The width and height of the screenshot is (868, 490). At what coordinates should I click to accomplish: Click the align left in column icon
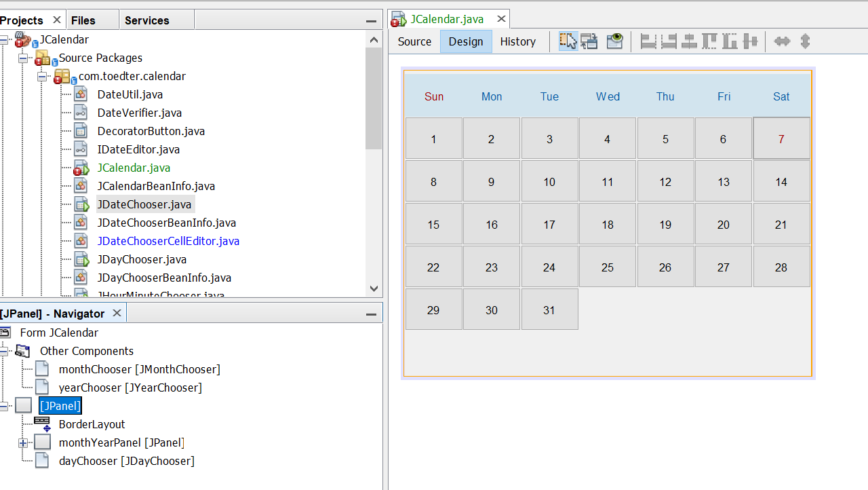point(648,41)
